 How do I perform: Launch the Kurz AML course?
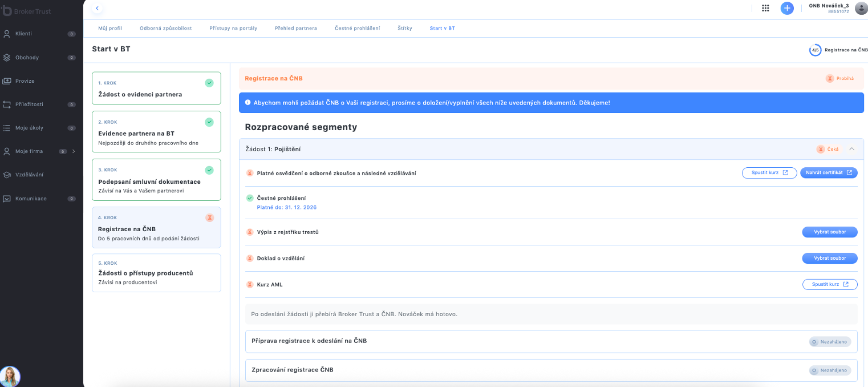(830, 284)
